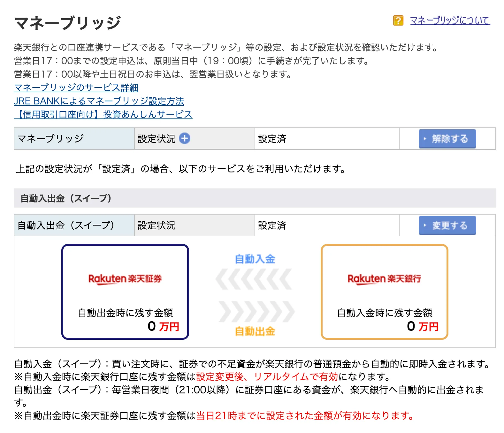This screenshot has width=504, height=433.
Task: Expand the blue plus icon beside 設定状況
Action: pyautogui.click(x=185, y=138)
